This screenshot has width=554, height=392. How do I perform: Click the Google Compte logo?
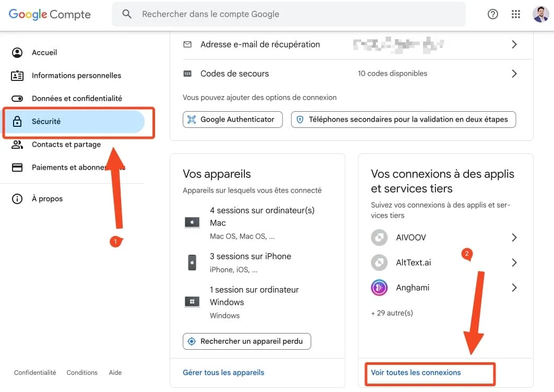tap(49, 14)
